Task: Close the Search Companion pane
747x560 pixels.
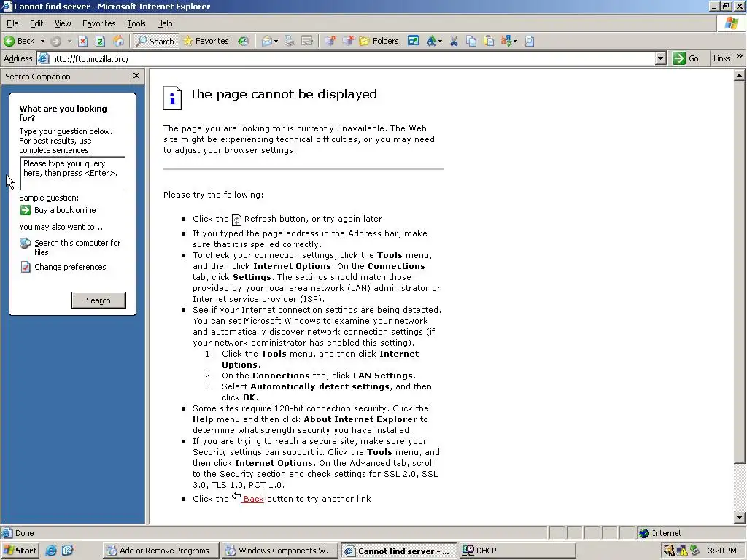Action: pos(136,76)
